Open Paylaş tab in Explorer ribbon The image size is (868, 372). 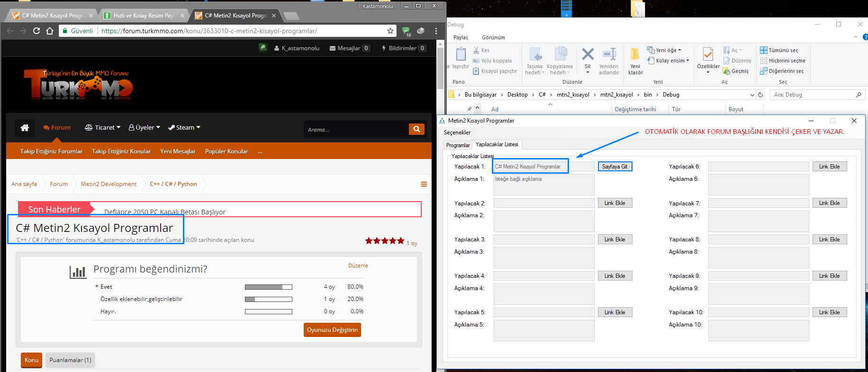tap(461, 37)
